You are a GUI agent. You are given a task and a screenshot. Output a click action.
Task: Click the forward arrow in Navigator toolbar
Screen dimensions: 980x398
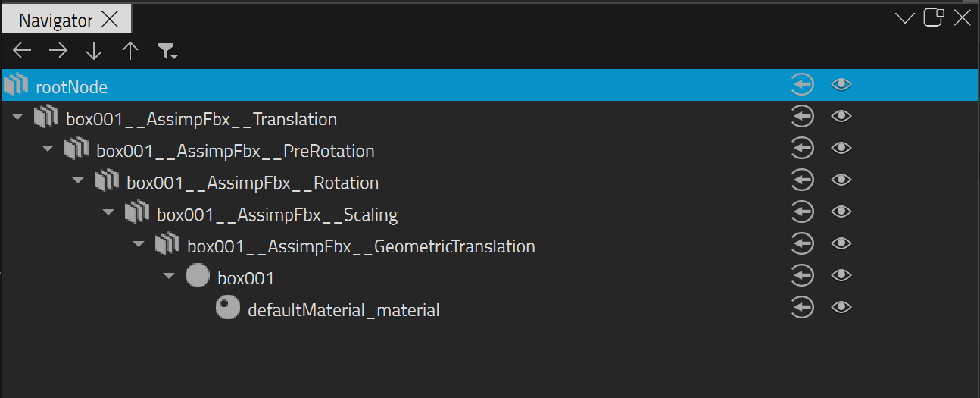(58, 51)
